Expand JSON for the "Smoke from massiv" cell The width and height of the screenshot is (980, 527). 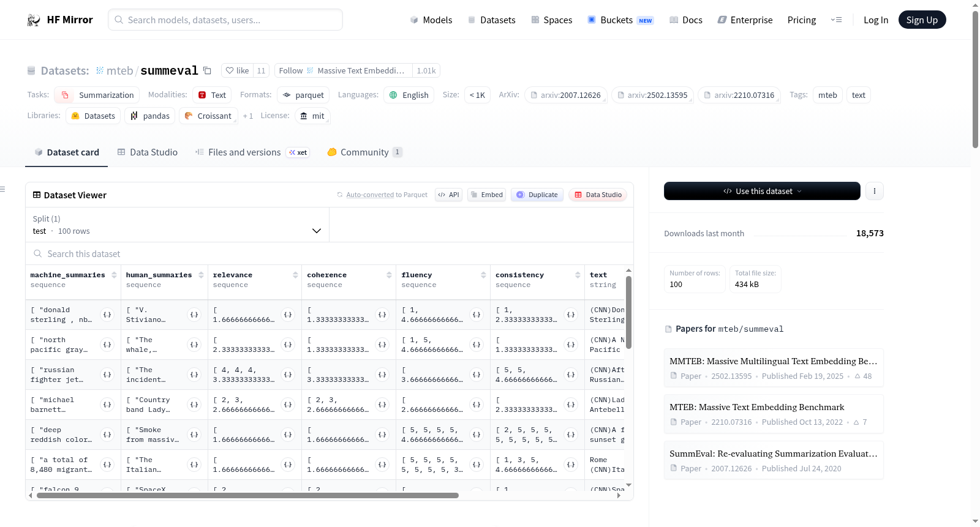[194, 435]
